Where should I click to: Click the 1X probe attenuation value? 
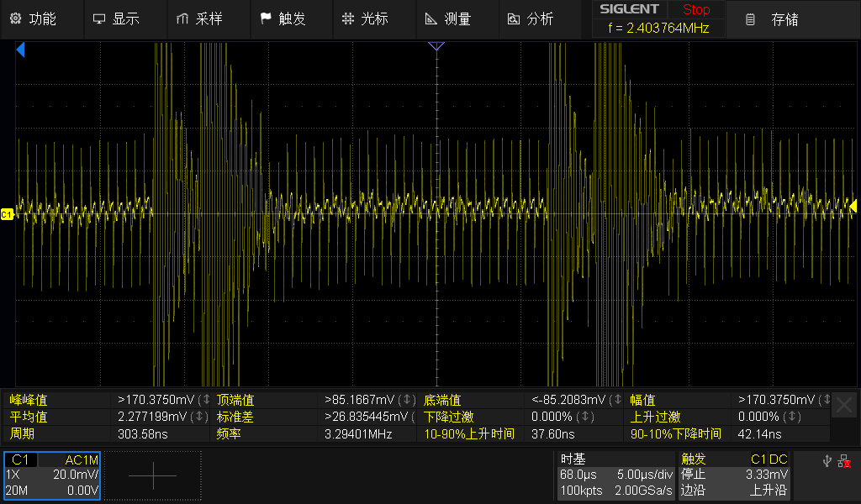point(13,475)
